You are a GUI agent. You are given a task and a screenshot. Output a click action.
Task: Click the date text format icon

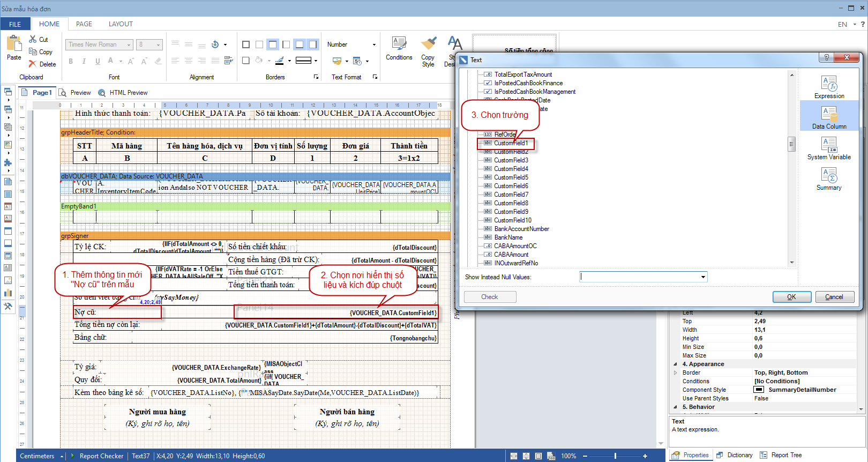click(x=357, y=61)
